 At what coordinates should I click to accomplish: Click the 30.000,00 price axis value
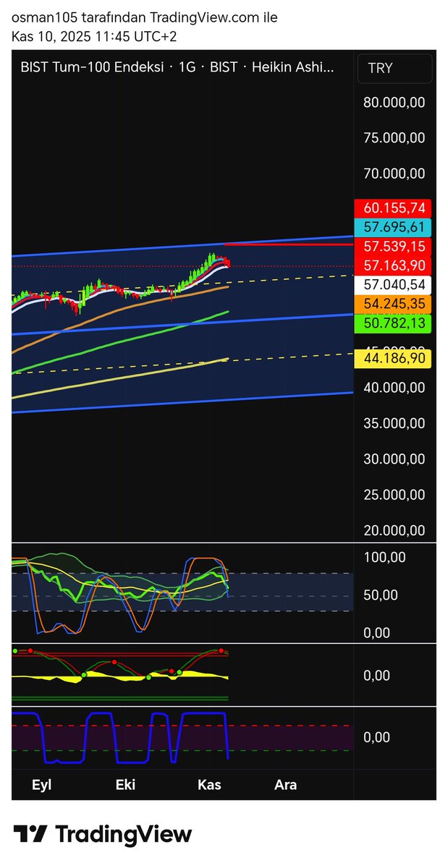pos(394,459)
